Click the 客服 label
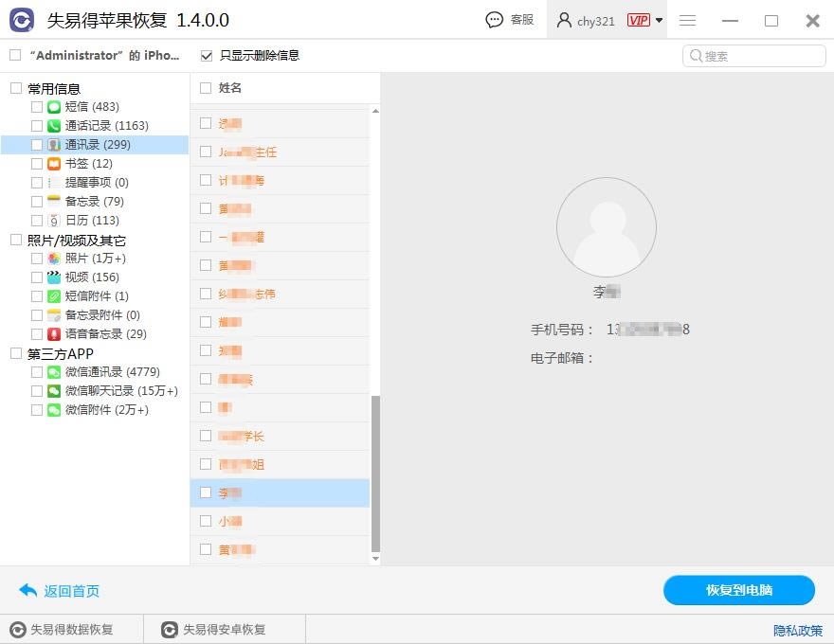The image size is (834, 644). (x=522, y=20)
